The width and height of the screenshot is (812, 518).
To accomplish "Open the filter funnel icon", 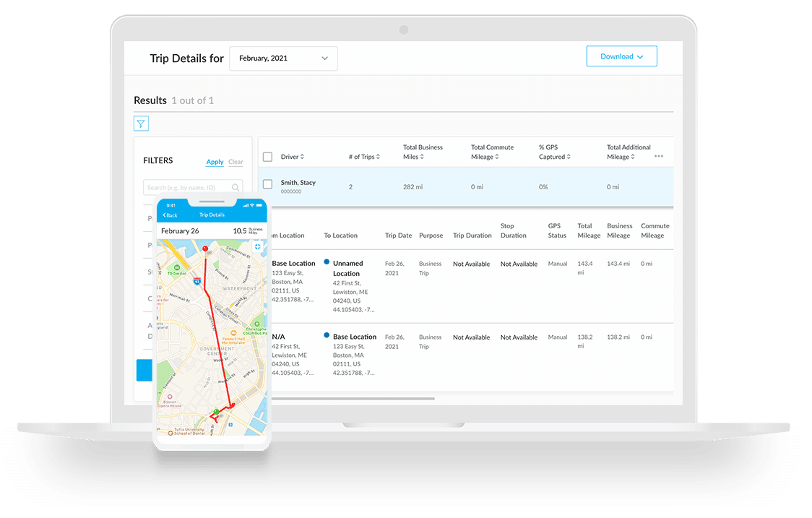I will click(x=141, y=124).
